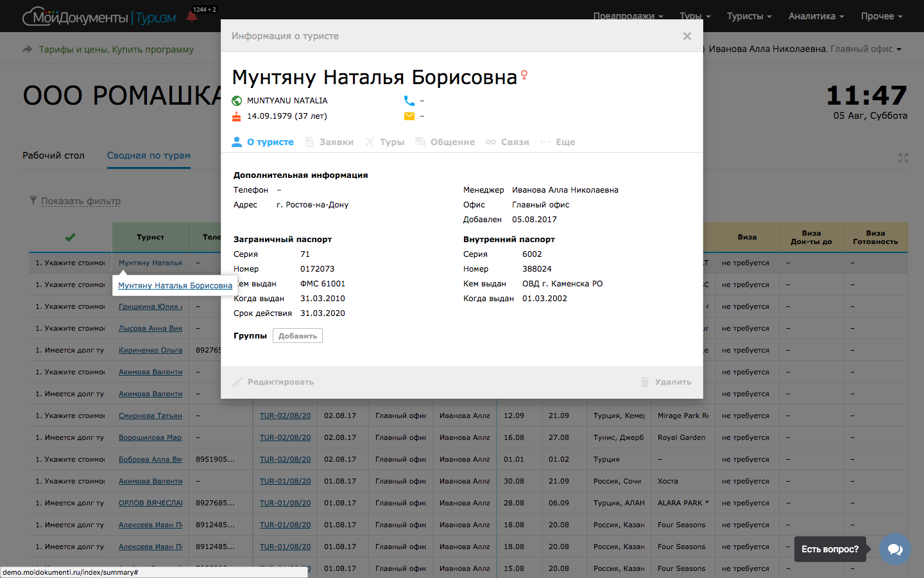The height and width of the screenshot is (578, 924).
Task: Click the globe icon beside MUNTYANU NATALIA
Action: pos(237,101)
